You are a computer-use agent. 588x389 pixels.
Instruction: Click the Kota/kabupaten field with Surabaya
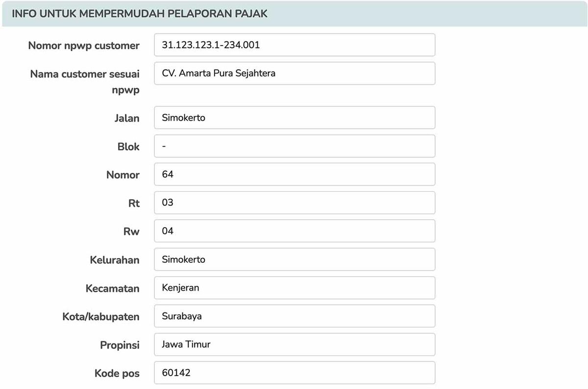(x=294, y=316)
